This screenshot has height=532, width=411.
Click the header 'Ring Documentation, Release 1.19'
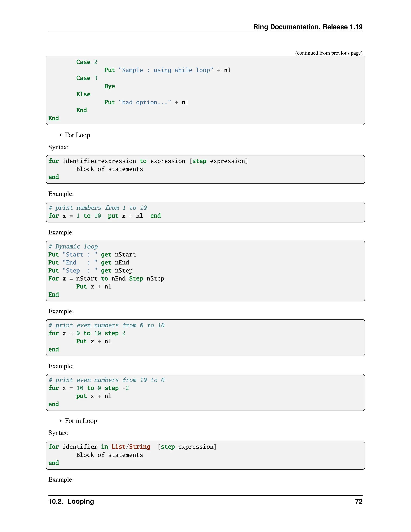coord(308,27)
